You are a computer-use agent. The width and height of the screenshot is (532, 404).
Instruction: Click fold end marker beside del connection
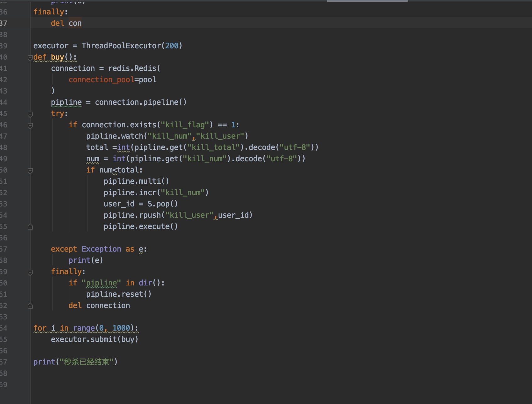(30, 306)
